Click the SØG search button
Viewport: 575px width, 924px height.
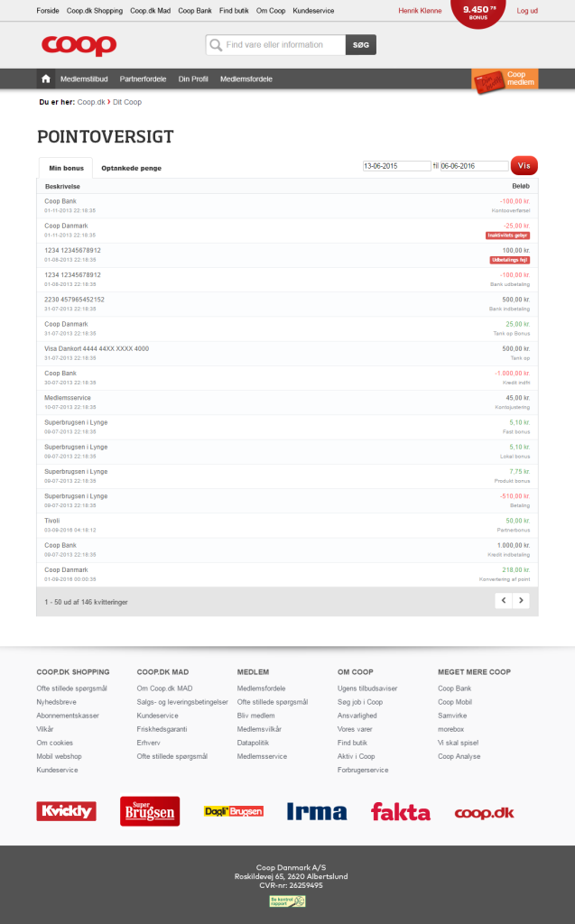tap(361, 45)
